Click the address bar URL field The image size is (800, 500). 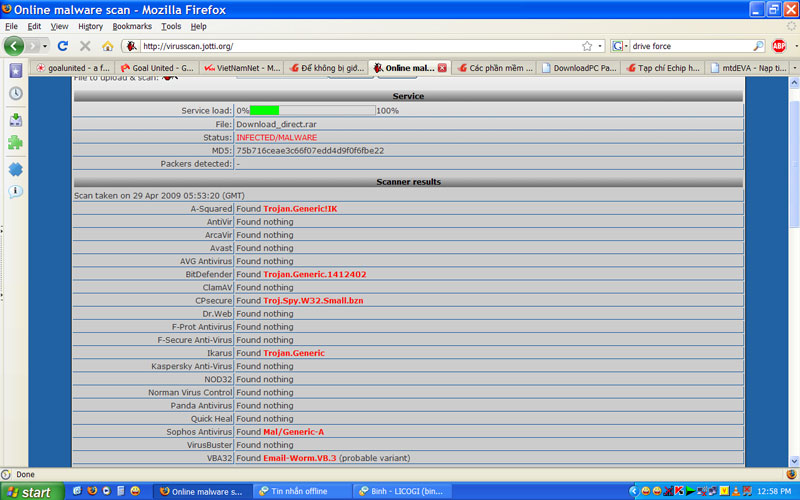click(360, 46)
